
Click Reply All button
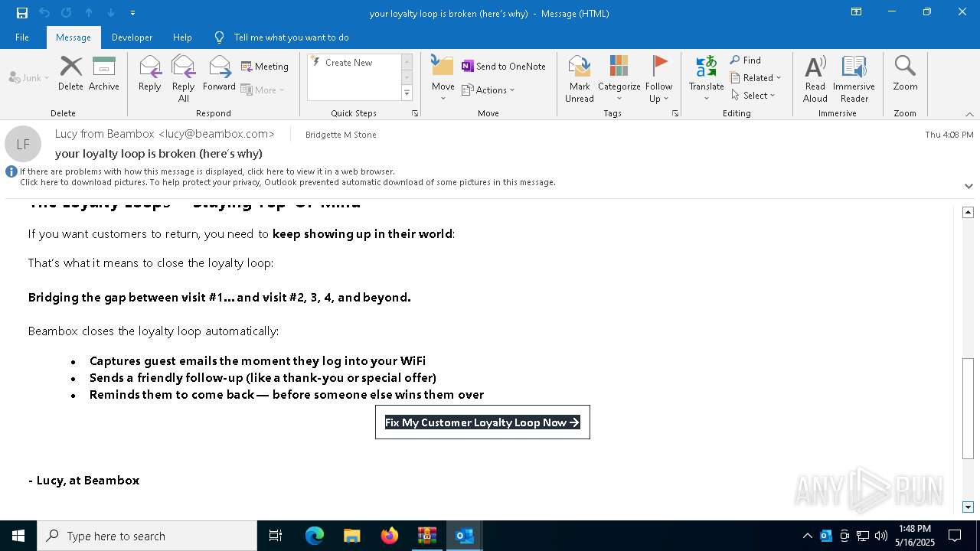[183, 79]
